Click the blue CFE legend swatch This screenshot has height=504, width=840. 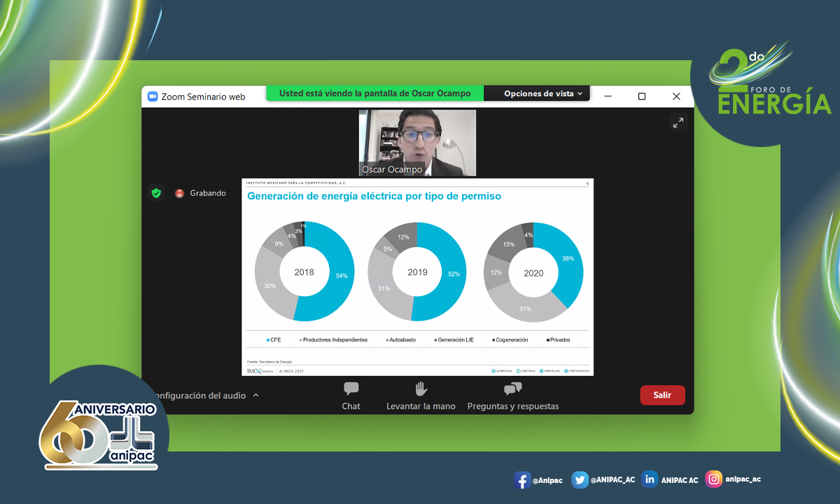click(x=268, y=340)
